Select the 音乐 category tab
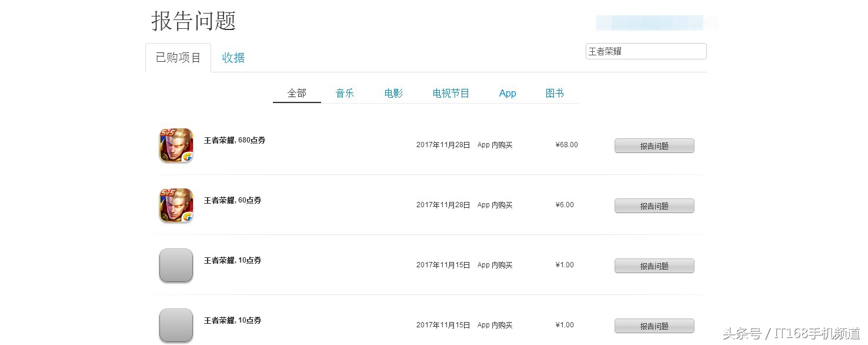Screen dimensions: 868x345 click(x=345, y=93)
